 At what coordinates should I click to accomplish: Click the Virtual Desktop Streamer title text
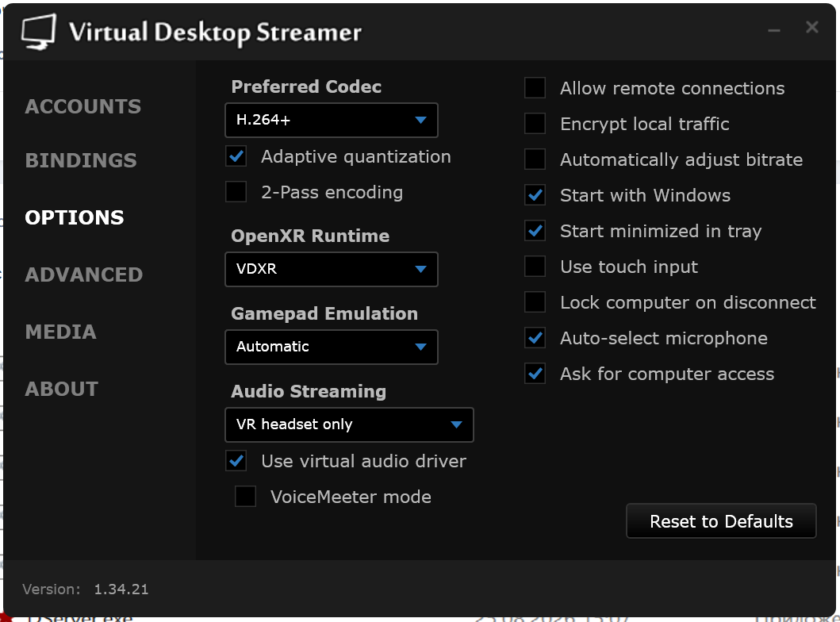[216, 33]
